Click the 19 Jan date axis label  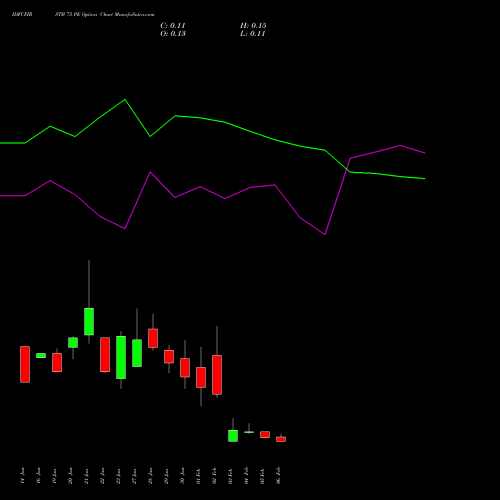point(55,476)
